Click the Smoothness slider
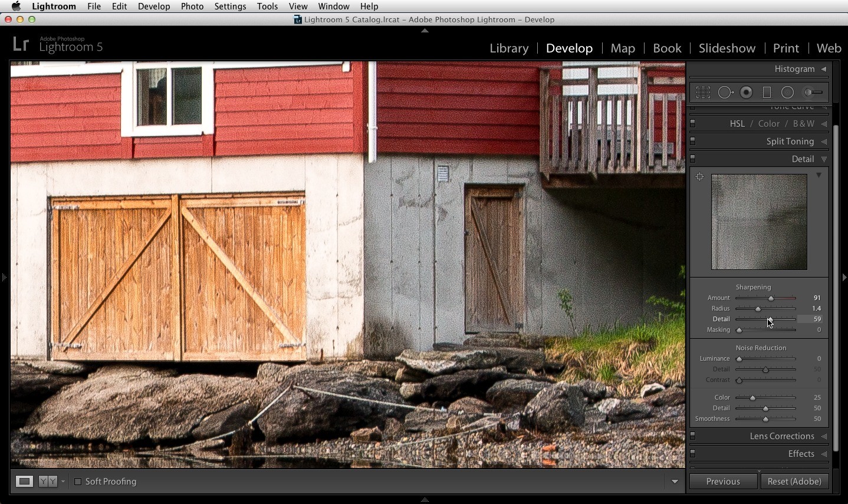Image resolution: width=848 pixels, height=504 pixels. [765, 419]
